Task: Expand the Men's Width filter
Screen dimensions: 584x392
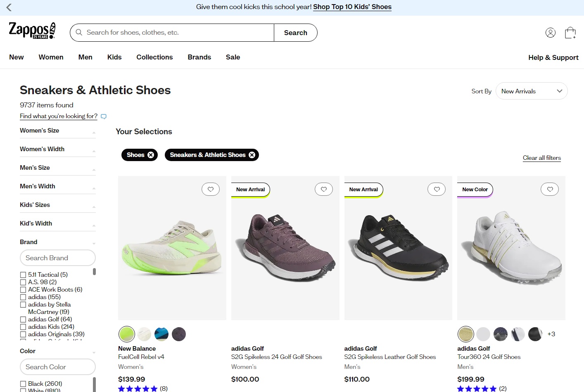Action: 58,186
